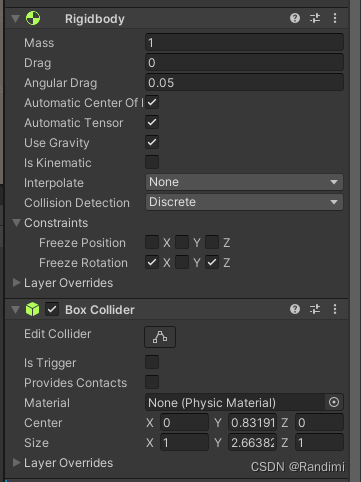Screen dimensions: 361x482
Task: Open the Collision Detection dropdown
Action: point(244,202)
